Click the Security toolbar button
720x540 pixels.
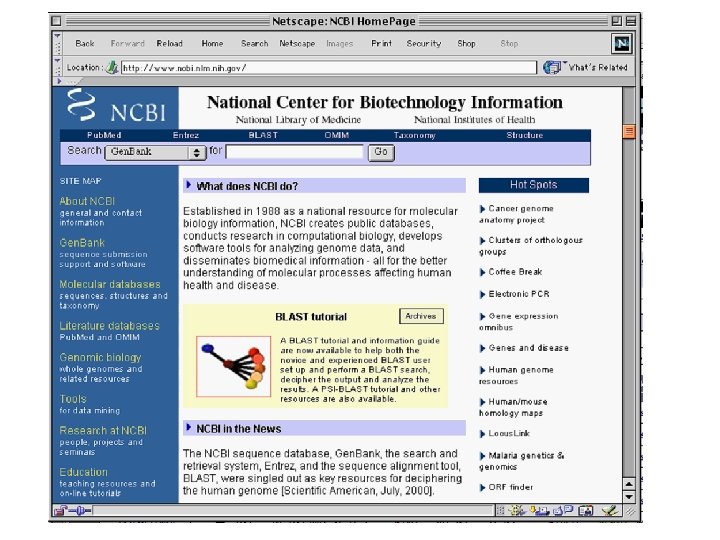424,44
